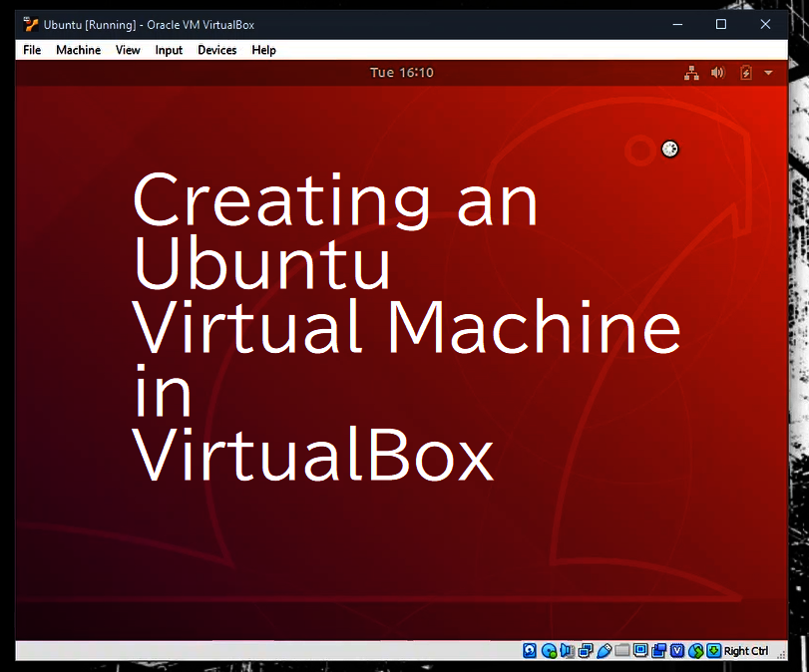Open the Machine menu
The height and width of the screenshot is (672, 809).
pos(78,49)
